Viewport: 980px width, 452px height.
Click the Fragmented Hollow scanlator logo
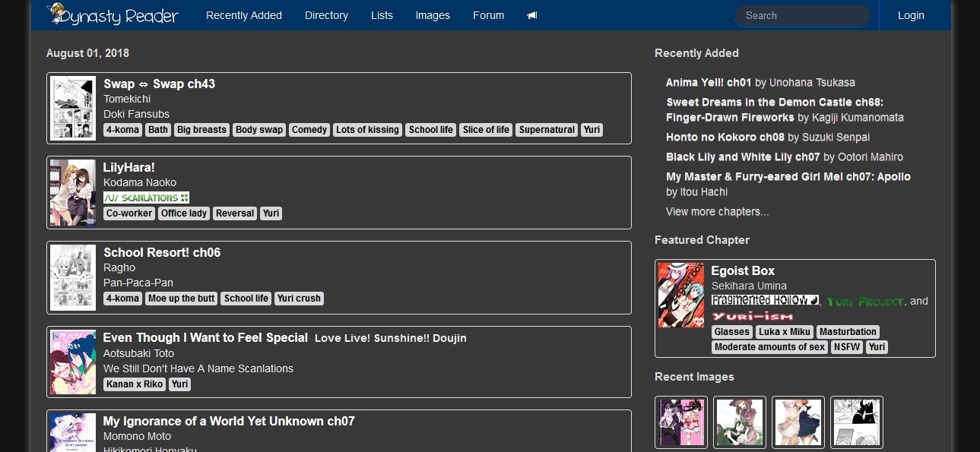coord(764,301)
